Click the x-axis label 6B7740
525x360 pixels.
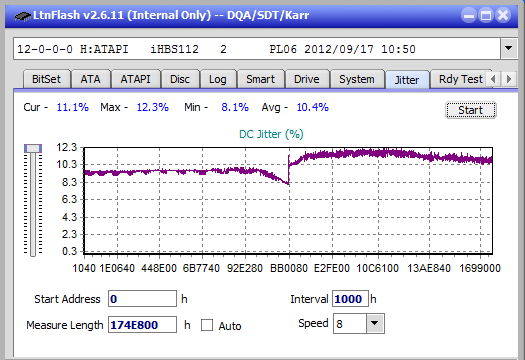pyautogui.click(x=201, y=268)
